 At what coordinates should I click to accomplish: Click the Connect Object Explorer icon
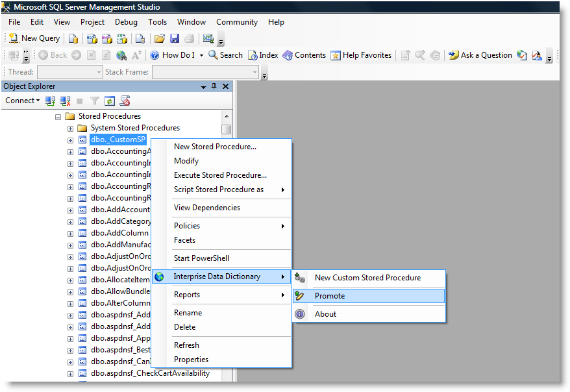(51, 101)
